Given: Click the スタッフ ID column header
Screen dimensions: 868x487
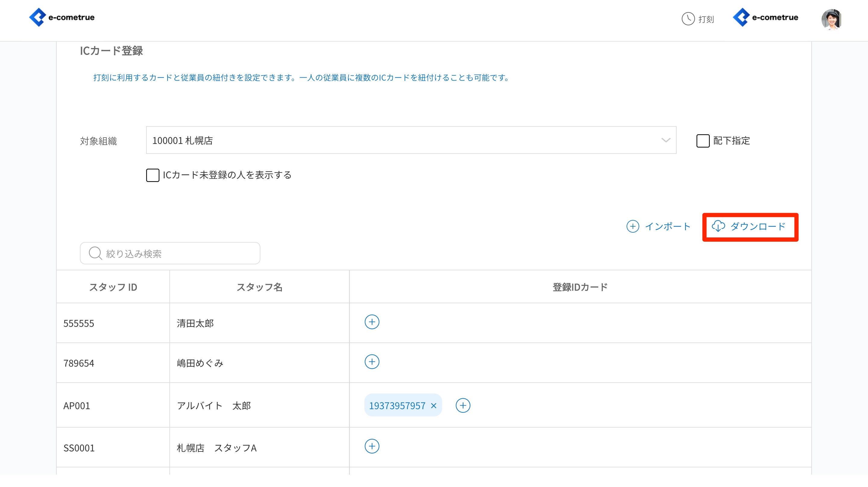Looking at the screenshot, I should pyautogui.click(x=113, y=287).
